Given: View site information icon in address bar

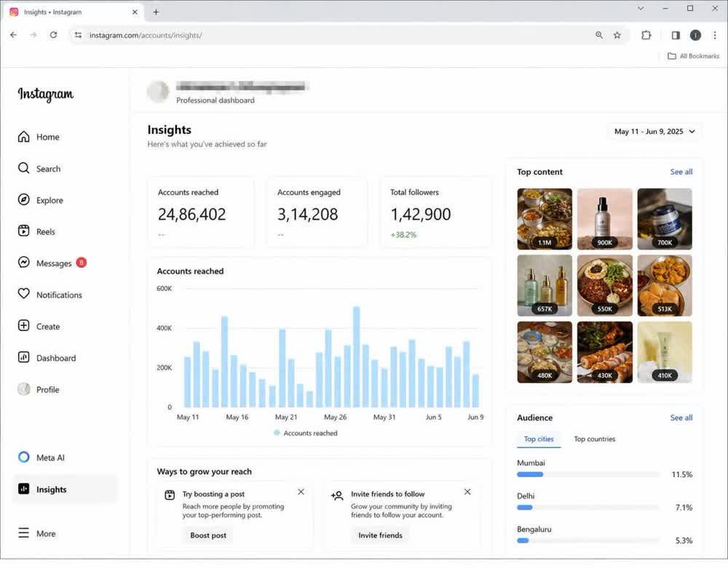Looking at the screenshot, I should point(78,35).
